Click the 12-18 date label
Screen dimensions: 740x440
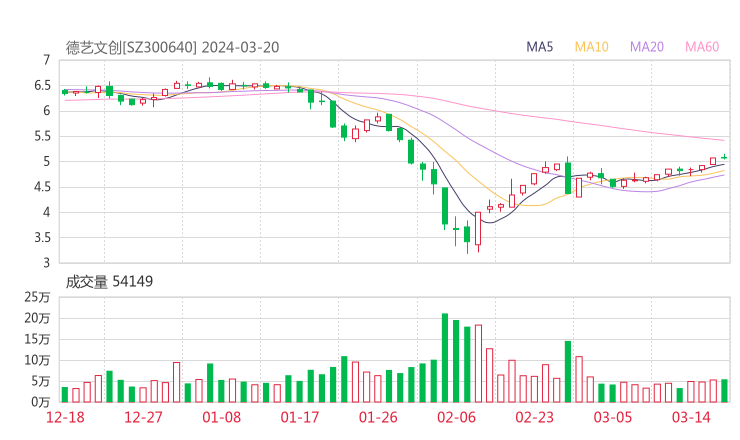click(65, 417)
